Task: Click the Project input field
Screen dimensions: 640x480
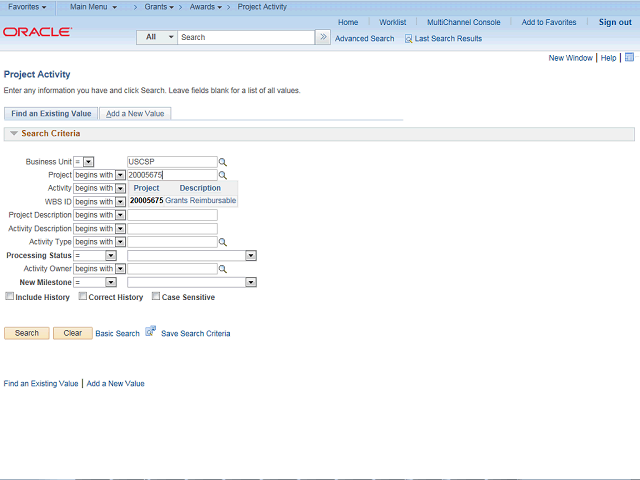Action: [x=172, y=175]
